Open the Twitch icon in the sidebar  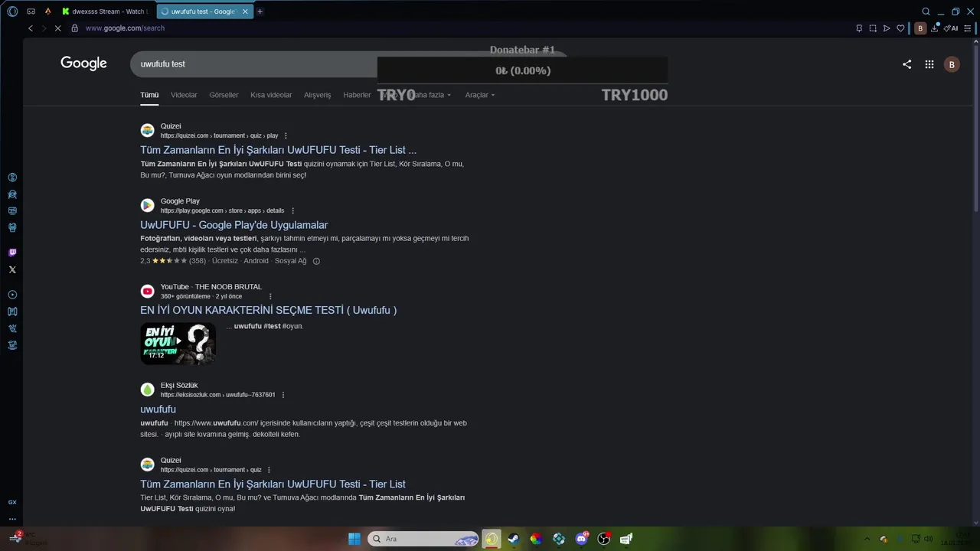pyautogui.click(x=12, y=253)
